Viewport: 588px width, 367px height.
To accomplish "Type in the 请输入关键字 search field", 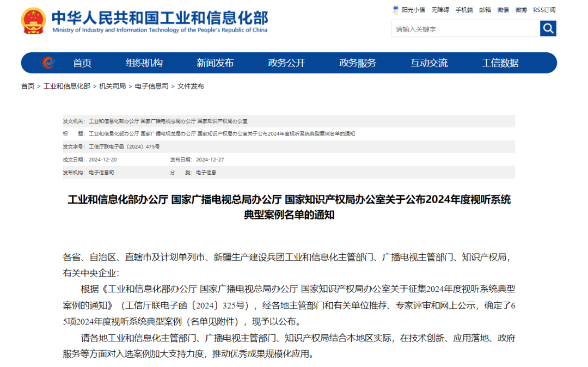I will tap(465, 29).
